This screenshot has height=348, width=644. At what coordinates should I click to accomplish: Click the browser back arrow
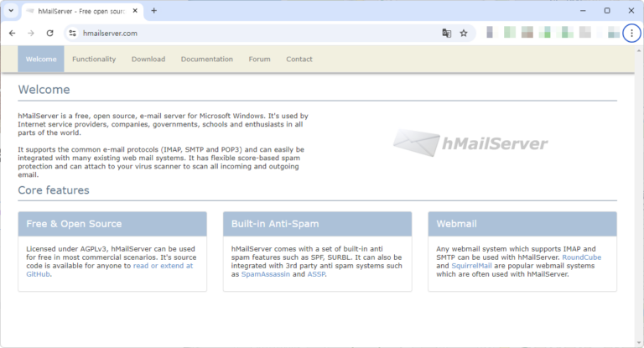pyautogui.click(x=13, y=34)
